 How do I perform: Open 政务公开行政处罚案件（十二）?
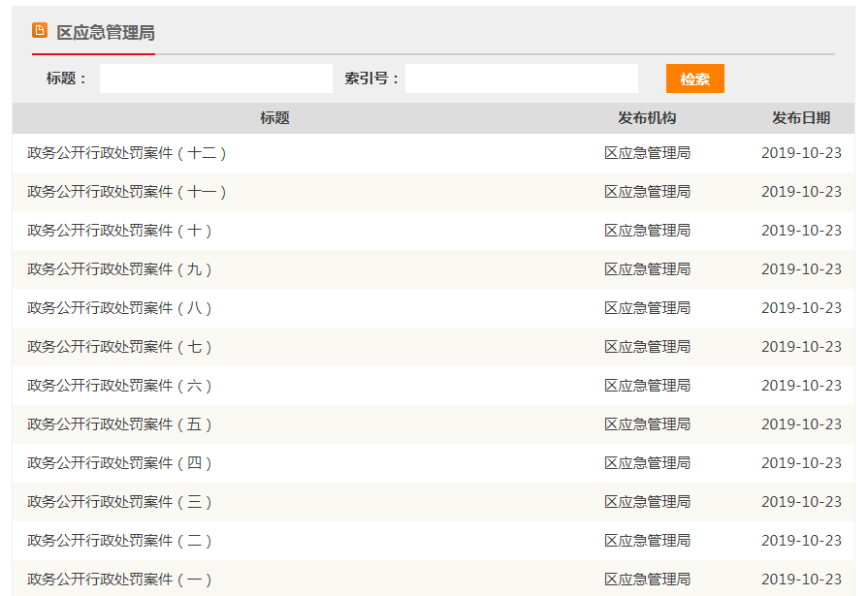(127, 153)
